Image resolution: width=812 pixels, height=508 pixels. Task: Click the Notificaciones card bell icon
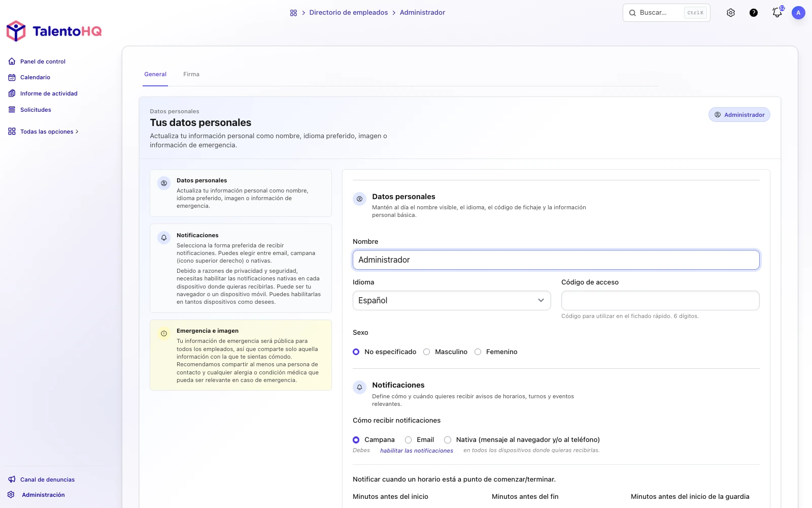pyautogui.click(x=164, y=238)
